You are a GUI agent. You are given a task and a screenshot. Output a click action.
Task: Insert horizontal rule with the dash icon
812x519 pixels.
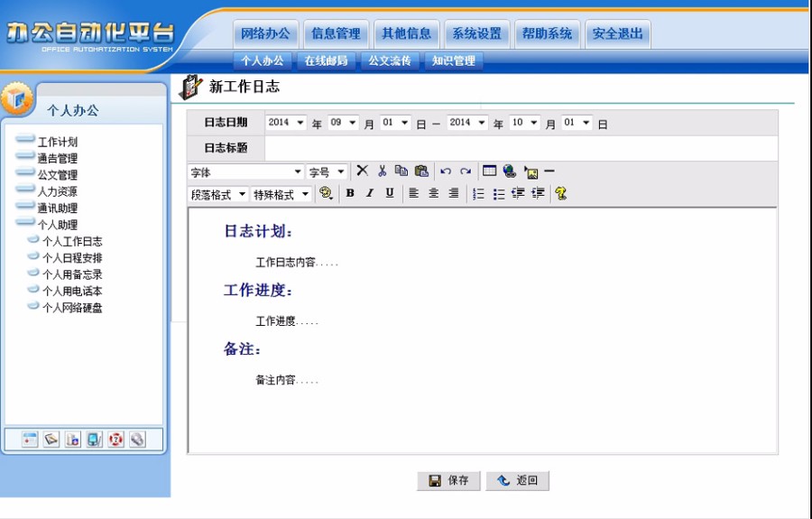pos(549,171)
